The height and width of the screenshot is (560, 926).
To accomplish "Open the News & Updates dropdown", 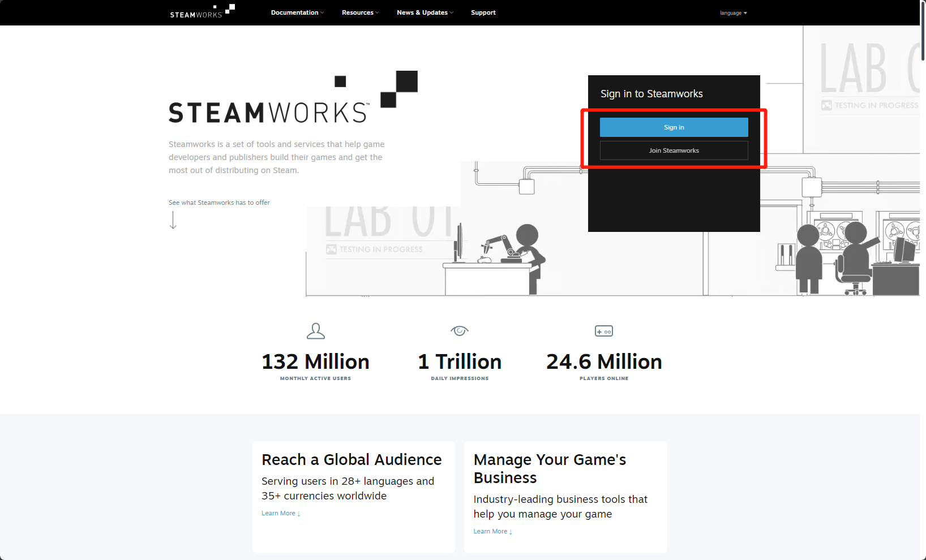I will [424, 12].
